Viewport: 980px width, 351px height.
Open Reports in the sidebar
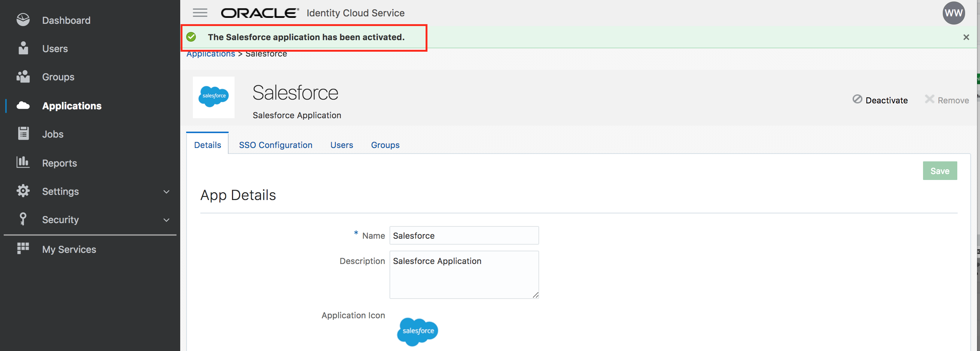tap(59, 163)
